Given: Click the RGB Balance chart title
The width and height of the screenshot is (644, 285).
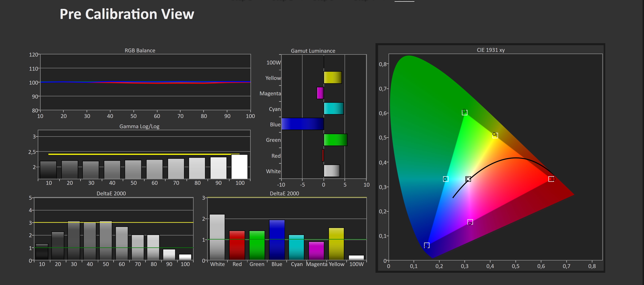Looking at the screenshot, I should (x=140, y=51).
